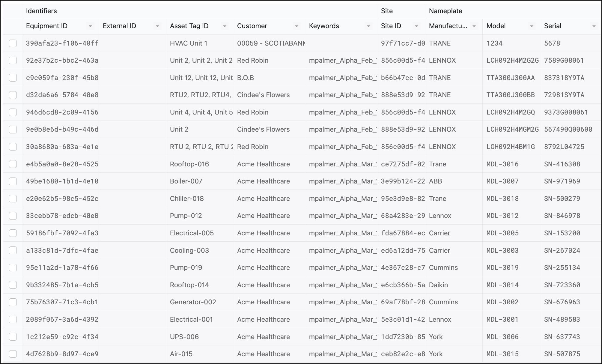Screen dimensions: 602x364
Task: Open the Keywords column filter arrow
Action: [x=368, y=26]
